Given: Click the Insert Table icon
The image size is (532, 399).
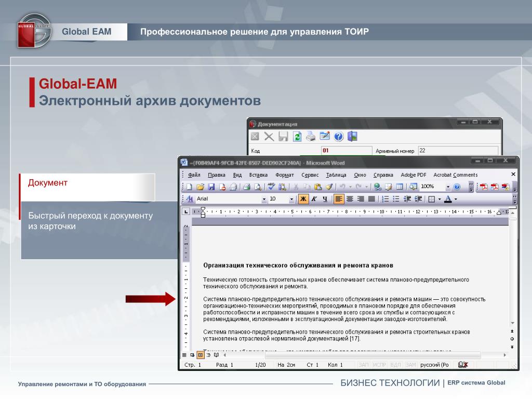Looking at the screenshot, I should point(400,187).
